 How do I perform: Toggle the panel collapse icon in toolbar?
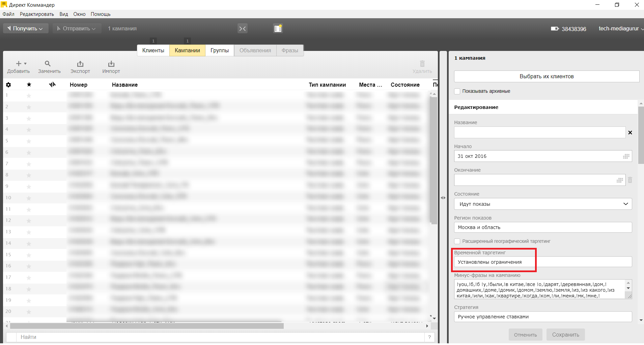click(x=242, y=29)
